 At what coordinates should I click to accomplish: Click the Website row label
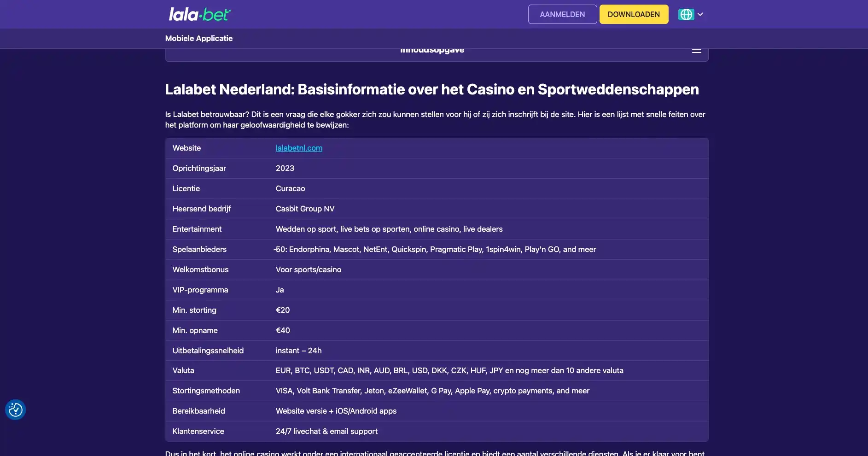tap(186, 148)
